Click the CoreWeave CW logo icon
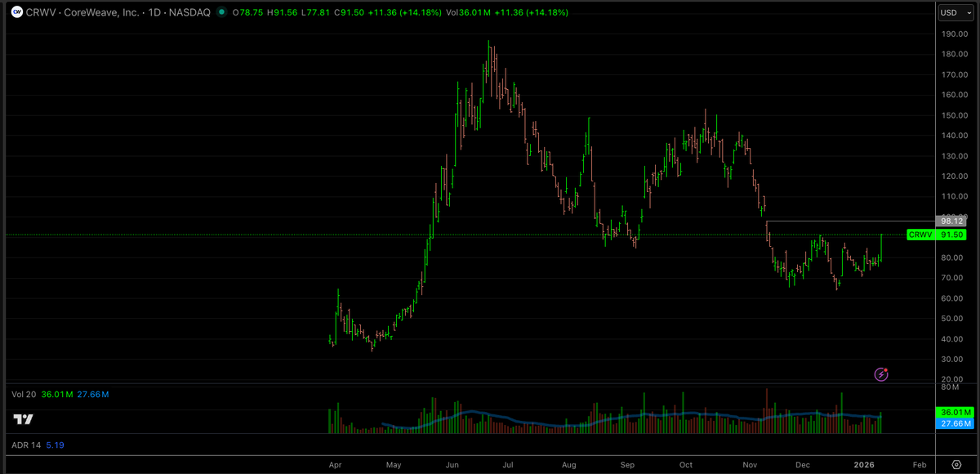980x474 pixels. click(17, 12)
